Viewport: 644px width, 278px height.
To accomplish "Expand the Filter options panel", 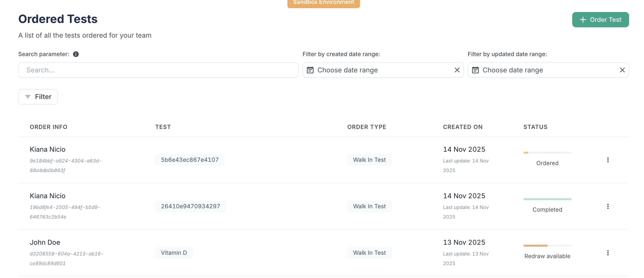I will (x=38, y=97).
